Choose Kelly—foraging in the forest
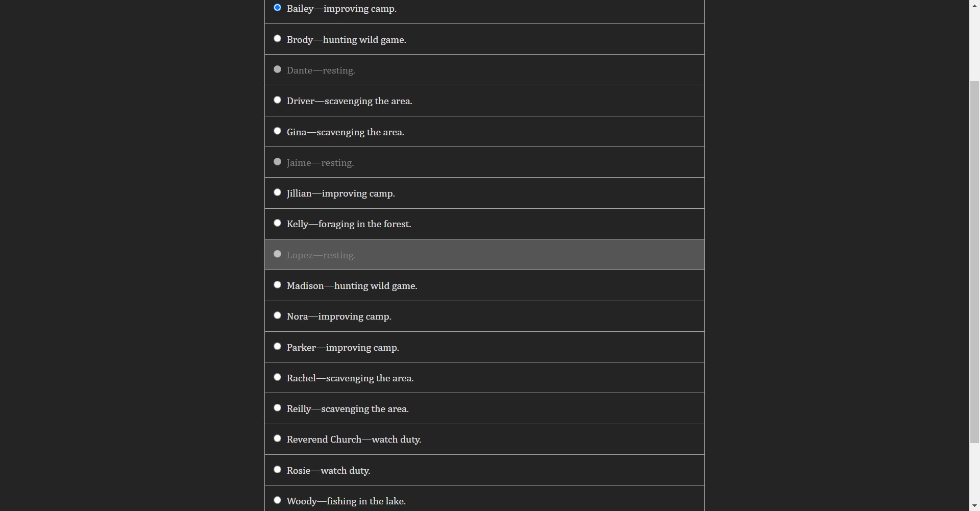 pos(278,223)
